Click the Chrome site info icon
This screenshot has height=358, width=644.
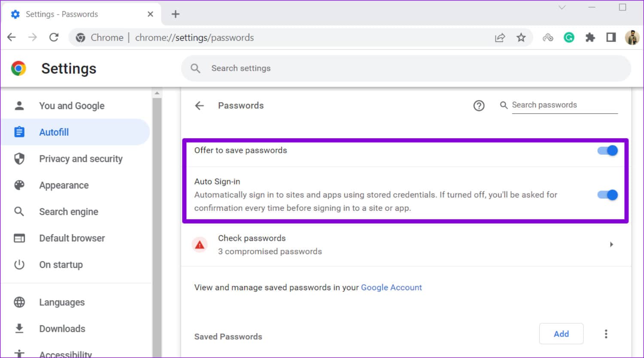[80, 38]
